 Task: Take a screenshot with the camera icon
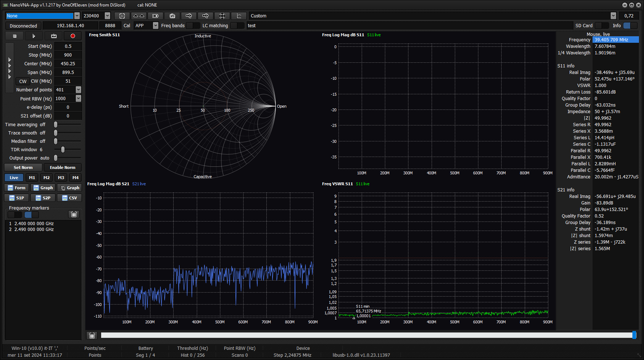172,16
